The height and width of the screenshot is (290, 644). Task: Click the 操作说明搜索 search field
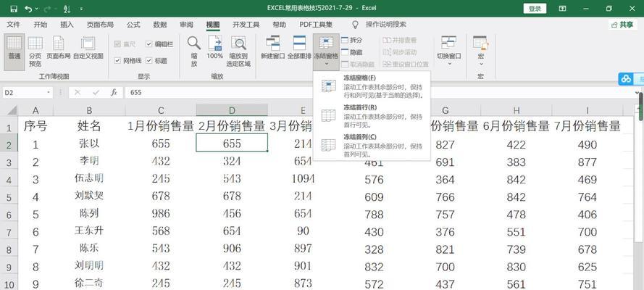pos(386,25)
